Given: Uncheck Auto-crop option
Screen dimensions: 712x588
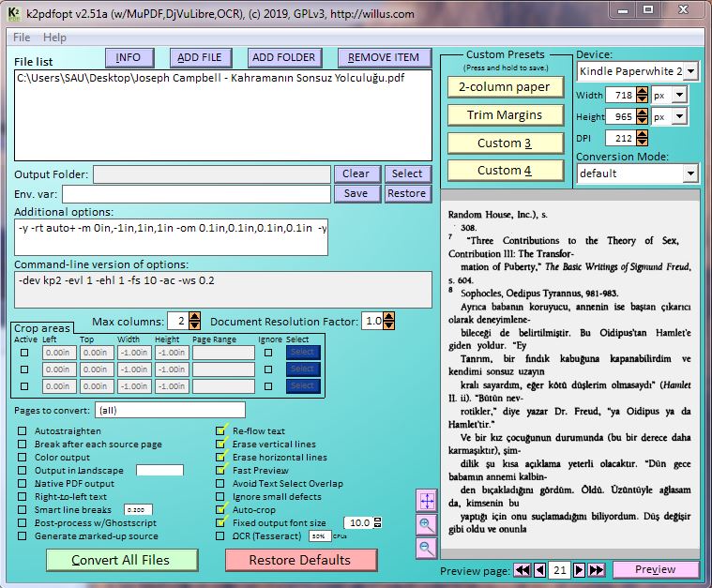Looking at the screenshot, I should pyautogui.click(x=220, y=510).
